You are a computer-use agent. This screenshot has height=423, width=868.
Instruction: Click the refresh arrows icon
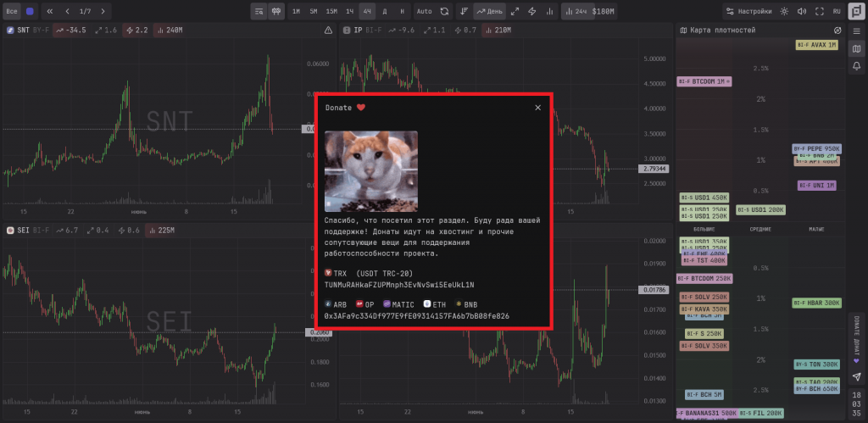point(444,11)
